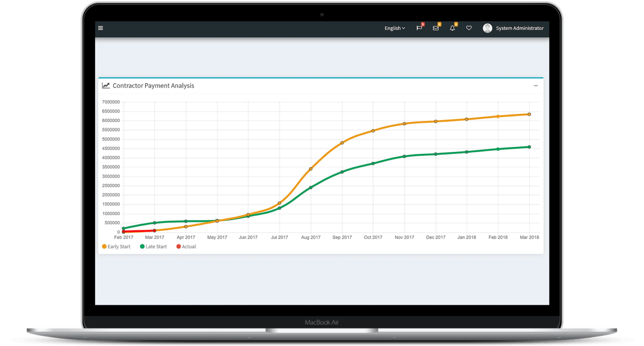Click the Early Start point at Mar 2018
Screen dimensions: 644x346
(x=529, y=114)
